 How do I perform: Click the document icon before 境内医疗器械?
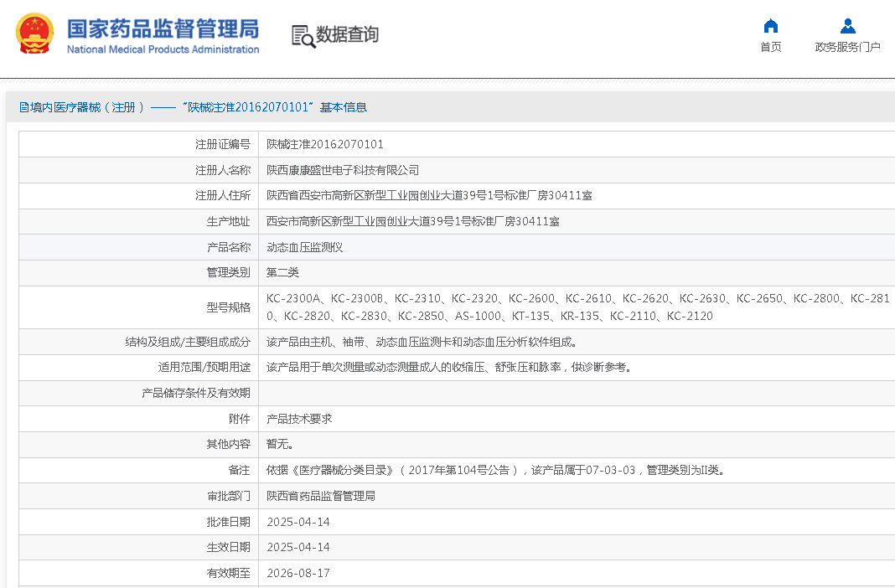[24, 107]
